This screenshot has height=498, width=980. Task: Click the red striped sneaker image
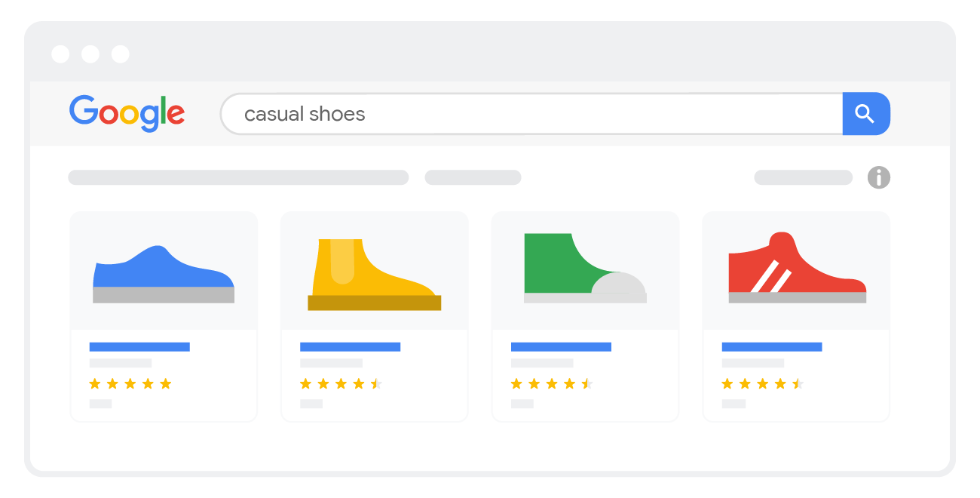(x=796, y=270)
